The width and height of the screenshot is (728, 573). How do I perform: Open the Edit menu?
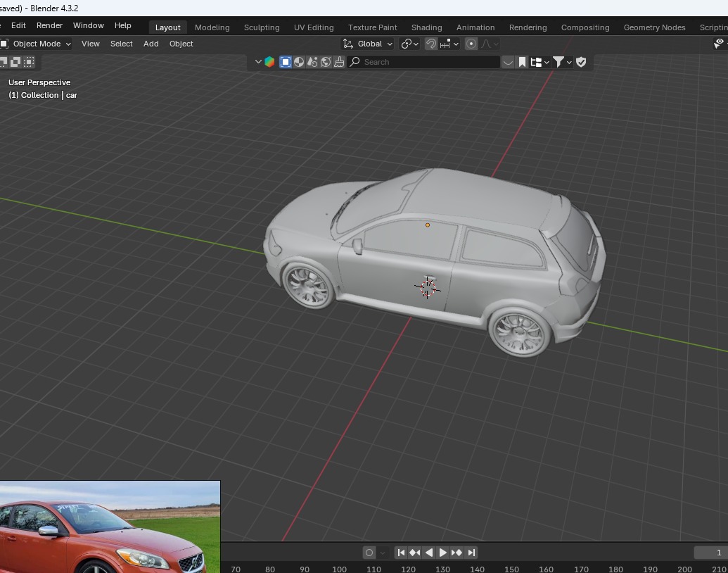(x=18, y=25)
